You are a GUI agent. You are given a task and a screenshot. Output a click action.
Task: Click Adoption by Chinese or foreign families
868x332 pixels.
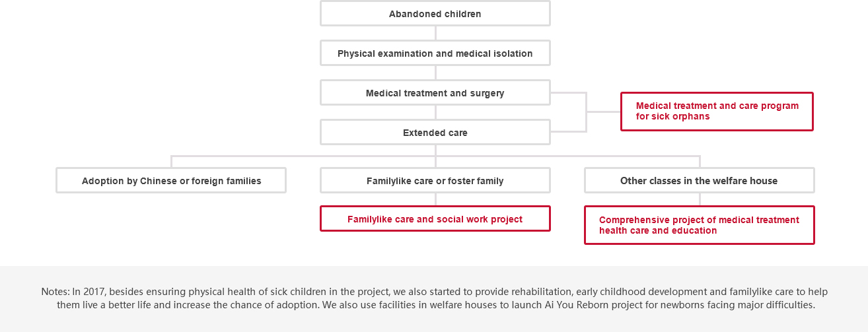point(171,180)
